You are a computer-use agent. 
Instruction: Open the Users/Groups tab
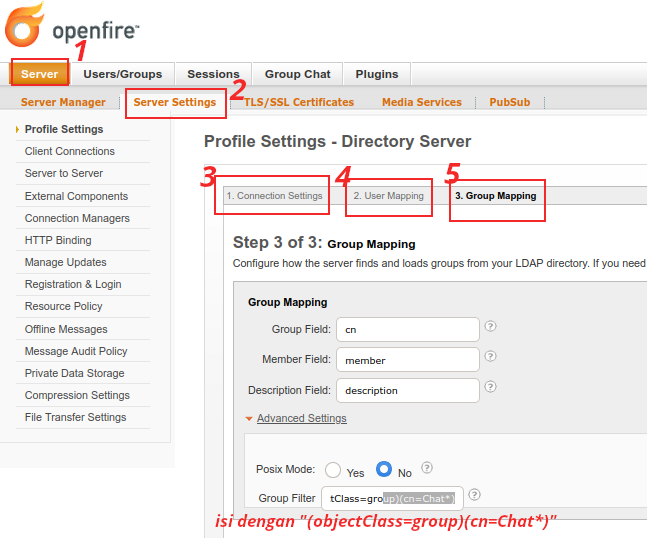click(x=123, y=74)
